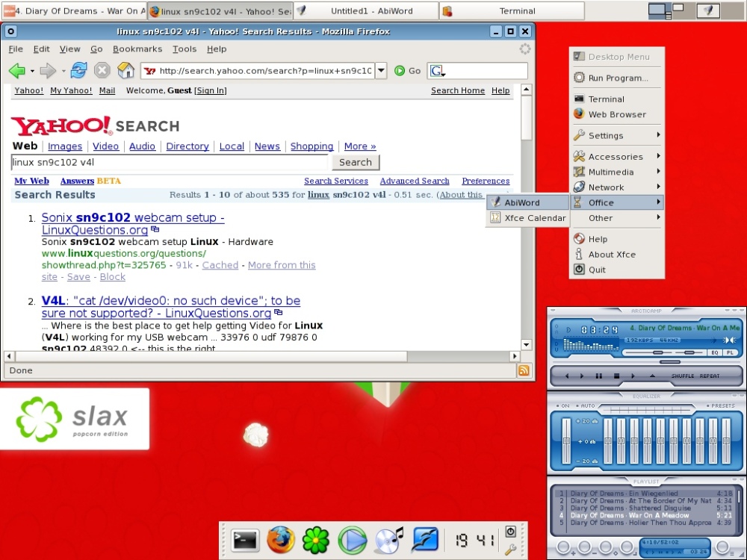Expand Accessories submenu
The height and width of the screenshot is (560, 747).
coord(617,156)
